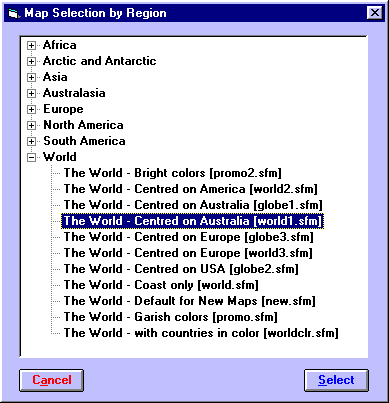Close the Map Selection dialog
This screenshot has height=403, width=389.
375,13
